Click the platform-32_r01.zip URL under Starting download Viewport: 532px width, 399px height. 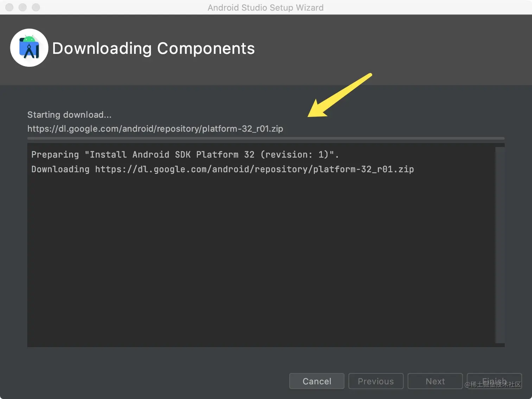pos(155,129)
